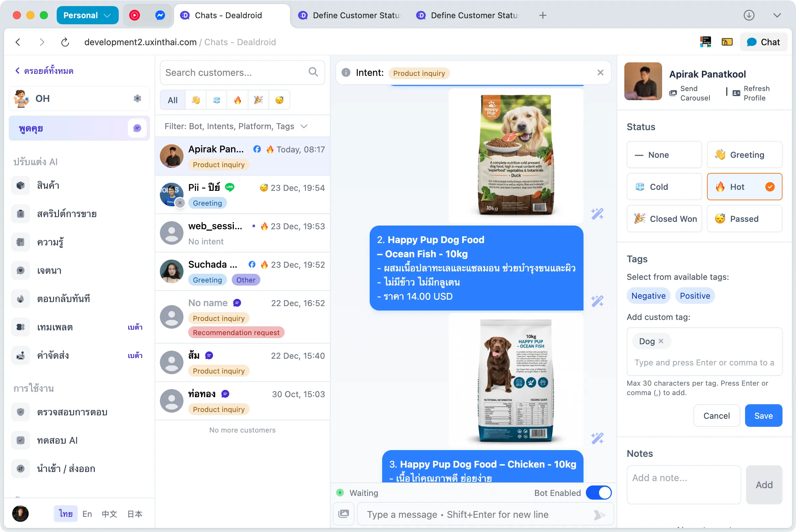Select the Closed Won status option
The height and width of the screenshot is (532, 796).
[x=664, y=219]
